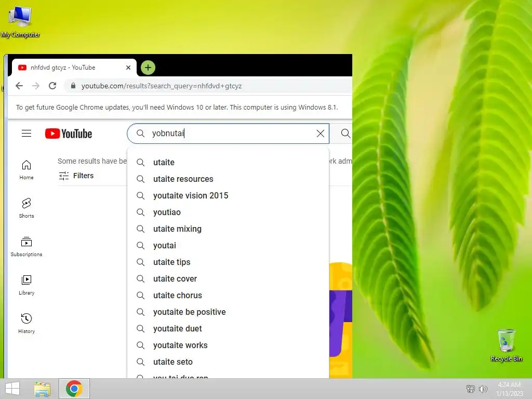Select the My Computer desktop icon
The width and height of the screenshot is (532, 399).
point(20,22)
